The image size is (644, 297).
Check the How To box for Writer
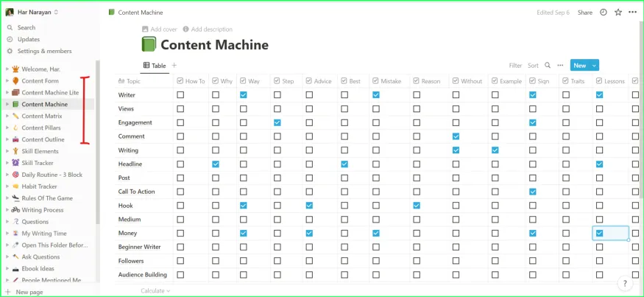[x=180, y=95]
